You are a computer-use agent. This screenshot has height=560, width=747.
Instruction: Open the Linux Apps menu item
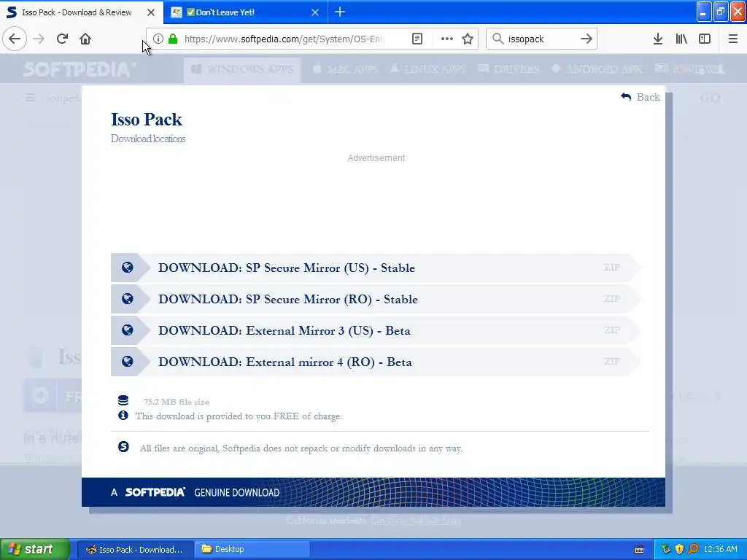[427, 69]
